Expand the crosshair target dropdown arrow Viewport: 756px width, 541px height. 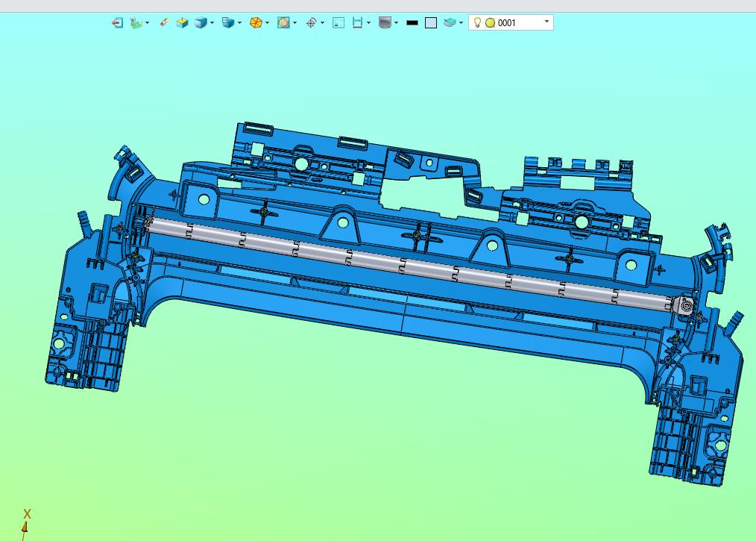click(x=322, y=22)
